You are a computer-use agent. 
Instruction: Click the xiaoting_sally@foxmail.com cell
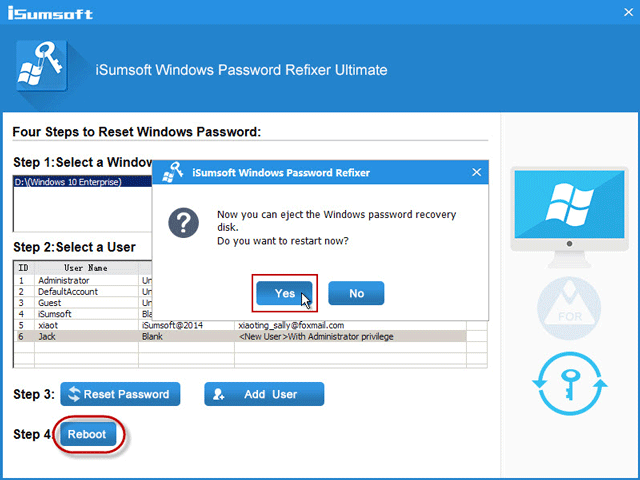(x=350, y=325)
